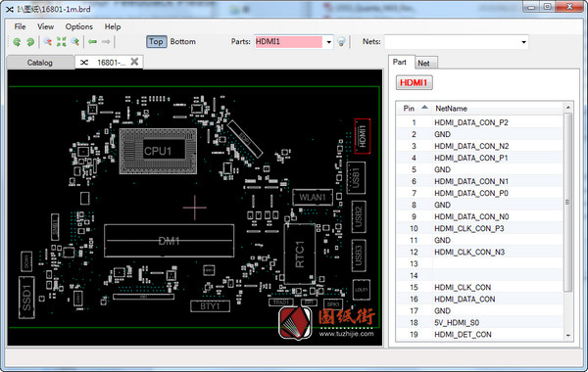
Task: Open the Help menu
Action: (113, 26)
